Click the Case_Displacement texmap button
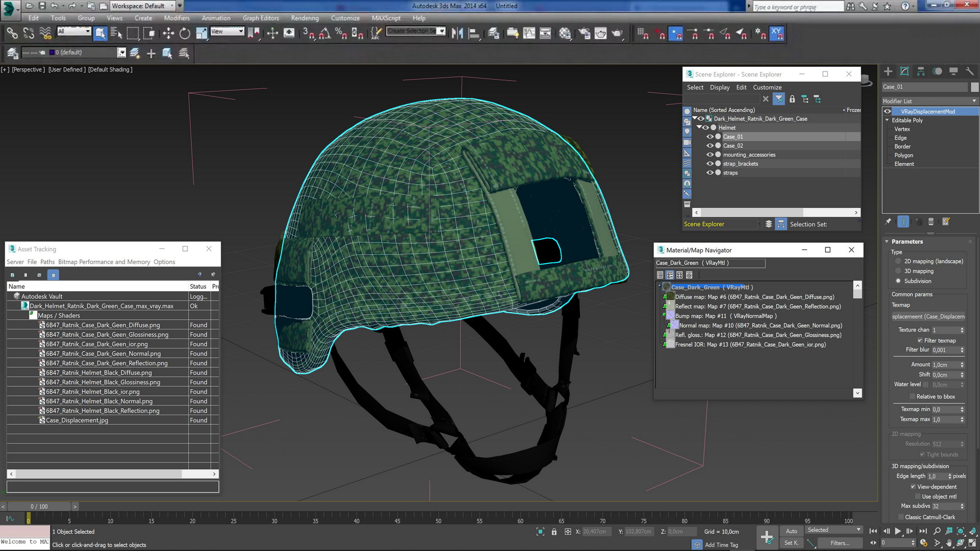980x551 pixels. [x=928, y=316]
